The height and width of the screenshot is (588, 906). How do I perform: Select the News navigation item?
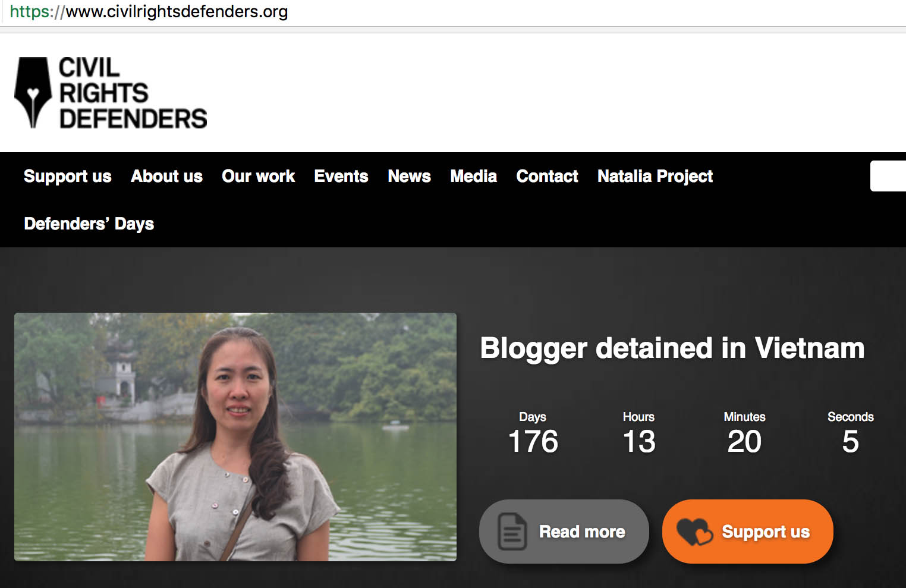click(x=410, y=176)
